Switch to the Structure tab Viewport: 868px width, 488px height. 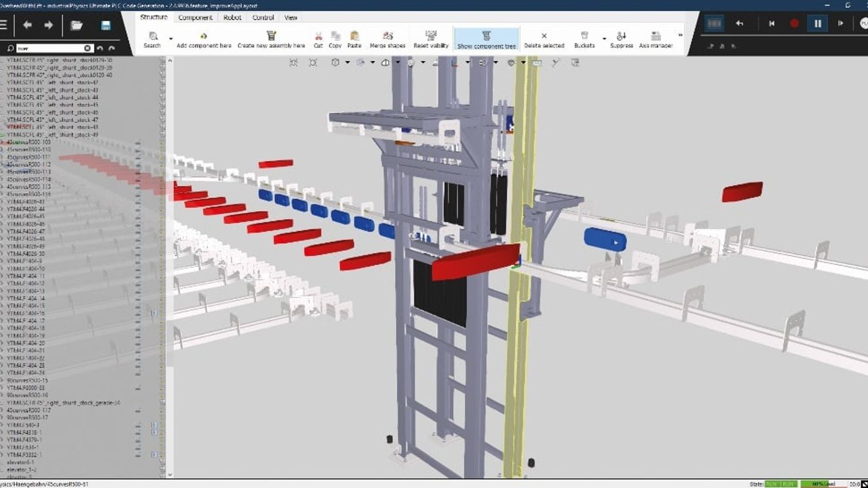pos(154,17)
